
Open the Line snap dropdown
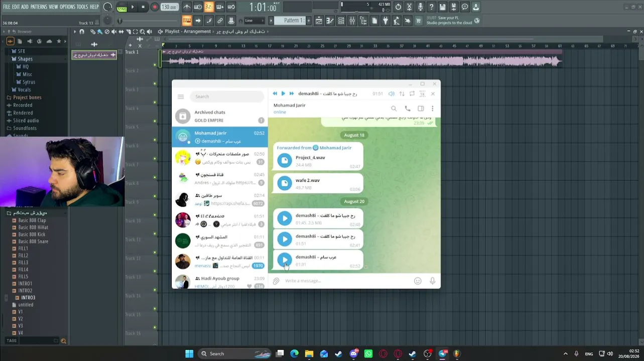254,21
